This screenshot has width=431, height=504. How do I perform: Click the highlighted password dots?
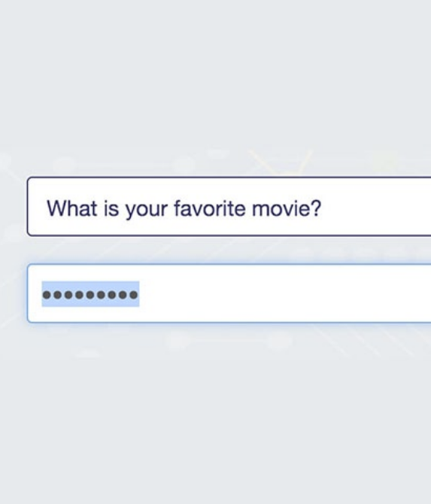click(90, 294)
